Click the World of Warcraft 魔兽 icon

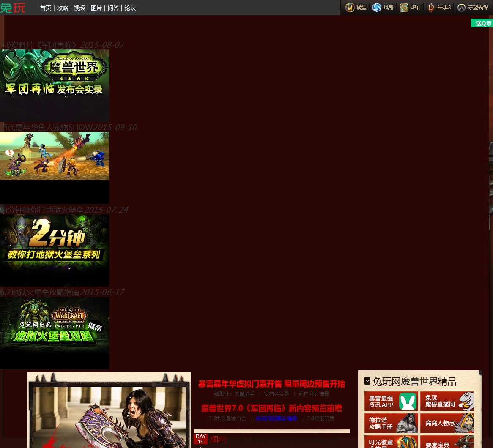(x=356, y=8)
